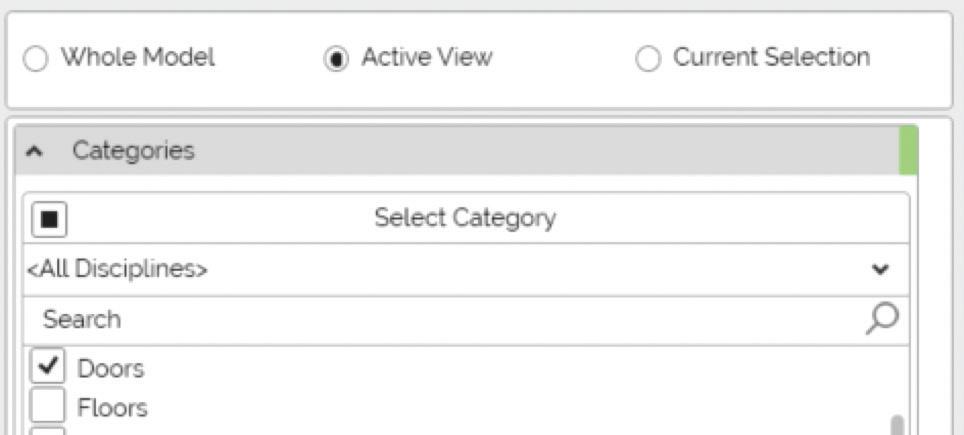Click the disciplines dropdown arrow
The image size is (964, 435).
[x=880, y=269]
